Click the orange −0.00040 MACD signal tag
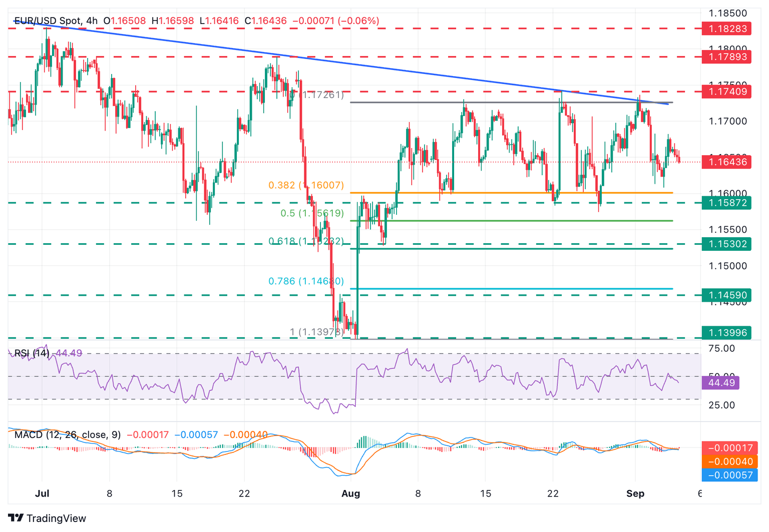 click(x=729, y=461)
